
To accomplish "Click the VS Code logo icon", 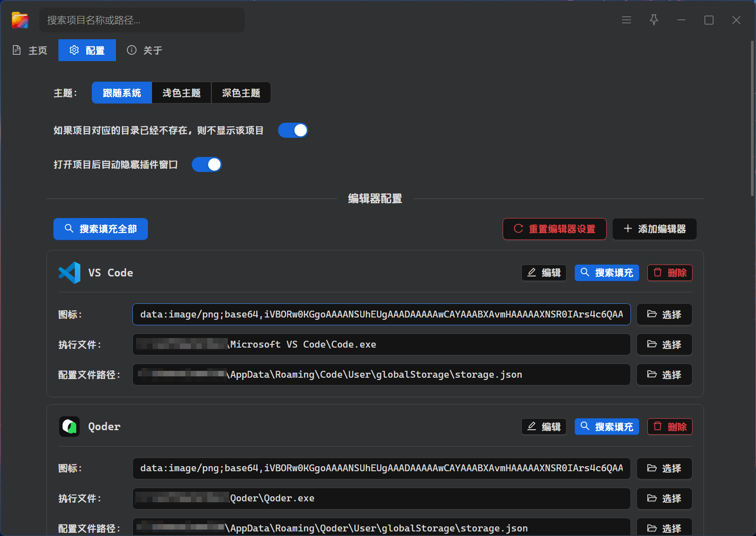I will pos(69,273).
